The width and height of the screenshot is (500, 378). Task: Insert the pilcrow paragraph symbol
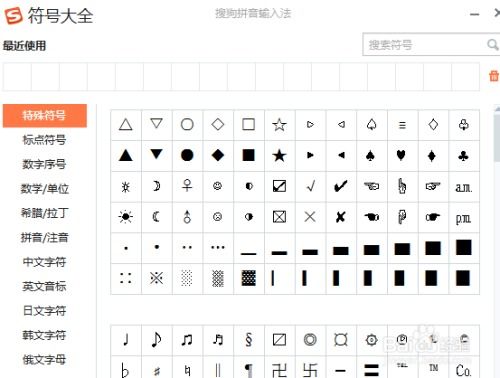[249, 368]
